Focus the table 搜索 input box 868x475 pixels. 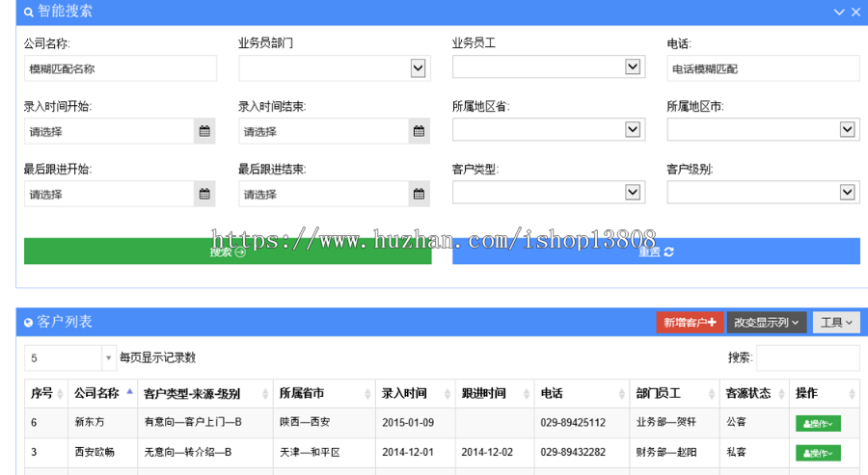[x=808, y=357]
